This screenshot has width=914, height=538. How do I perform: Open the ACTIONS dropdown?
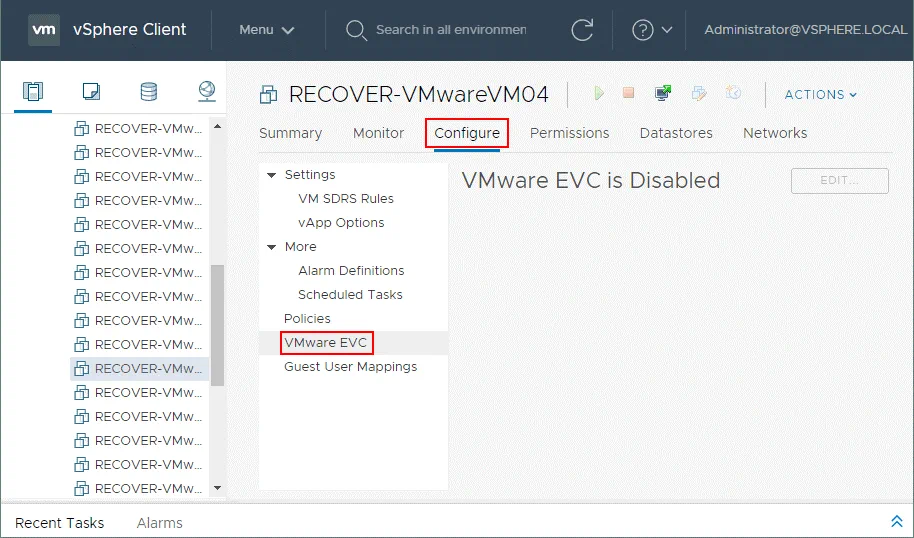820,94
